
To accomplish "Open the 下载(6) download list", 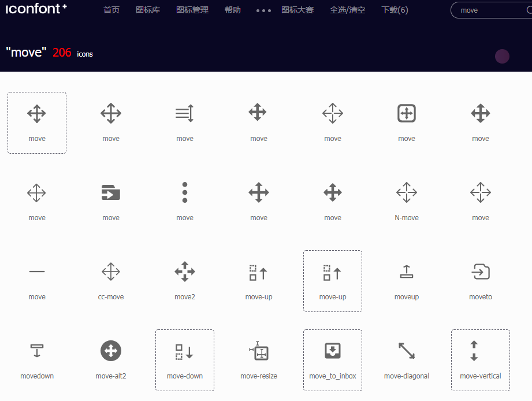I will (395, 10).
